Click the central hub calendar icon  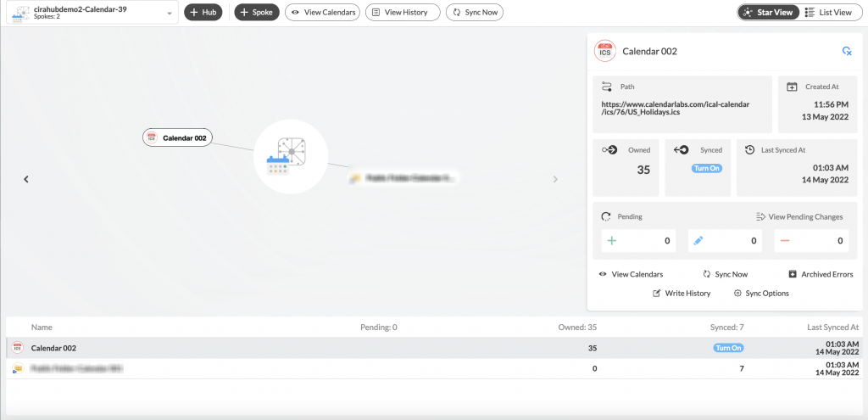[x=291, y=156]
